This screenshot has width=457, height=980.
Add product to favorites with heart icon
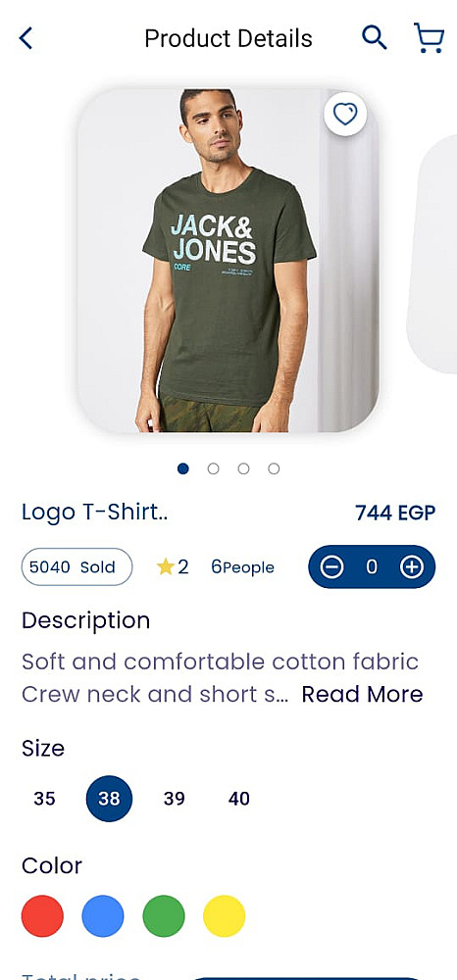click(345, 115)
